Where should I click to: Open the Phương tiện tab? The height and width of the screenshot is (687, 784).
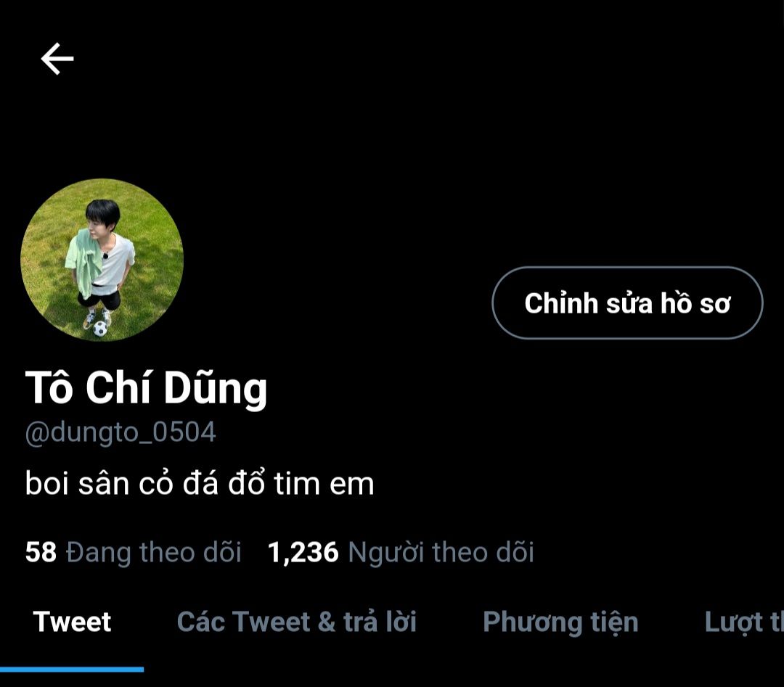pyautogui.click(x=560, y=622)
